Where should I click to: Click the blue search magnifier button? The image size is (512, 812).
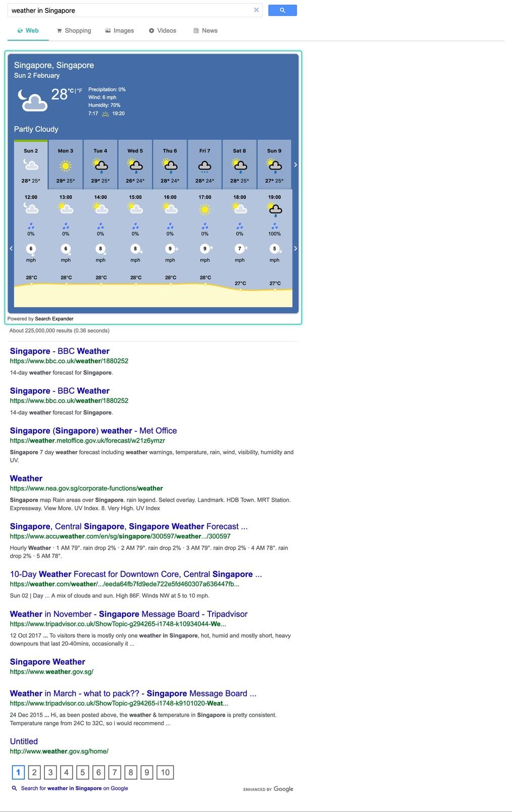coord(282,10)
